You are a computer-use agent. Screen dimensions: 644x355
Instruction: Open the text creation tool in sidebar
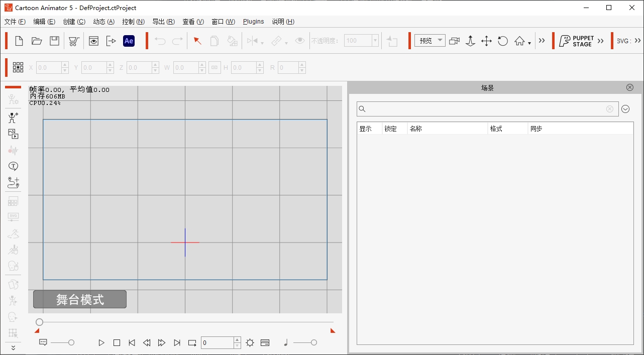(x=13, y=166)
